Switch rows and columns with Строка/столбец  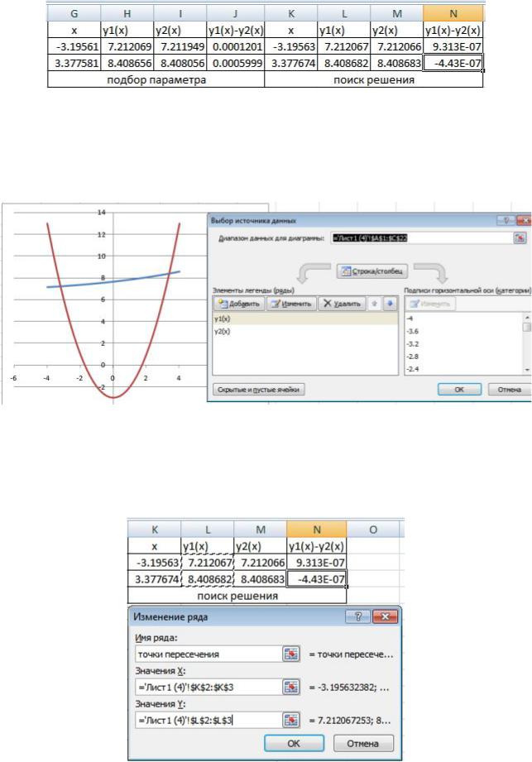coord(372,271)
